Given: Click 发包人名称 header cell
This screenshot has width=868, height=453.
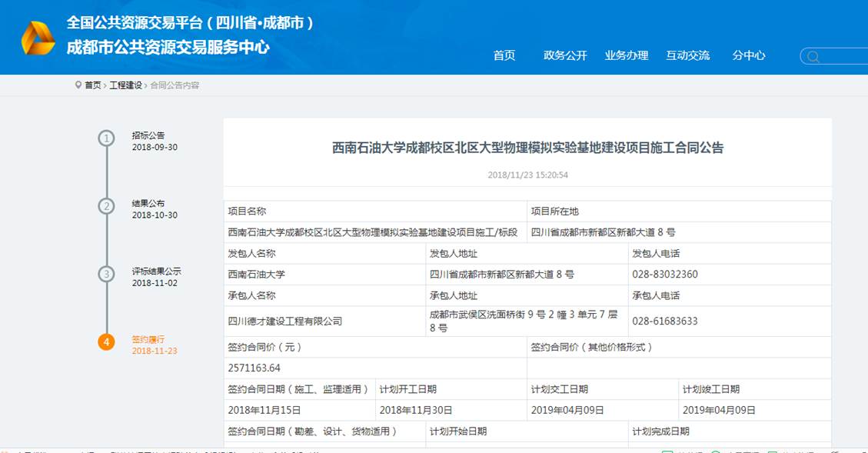Looking at the screenshot, I should 325,253.
